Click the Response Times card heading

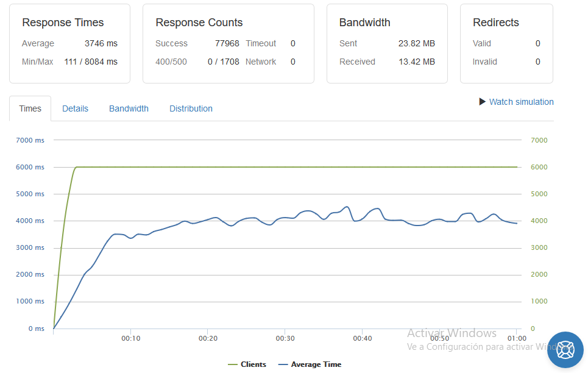pos(63,23)
